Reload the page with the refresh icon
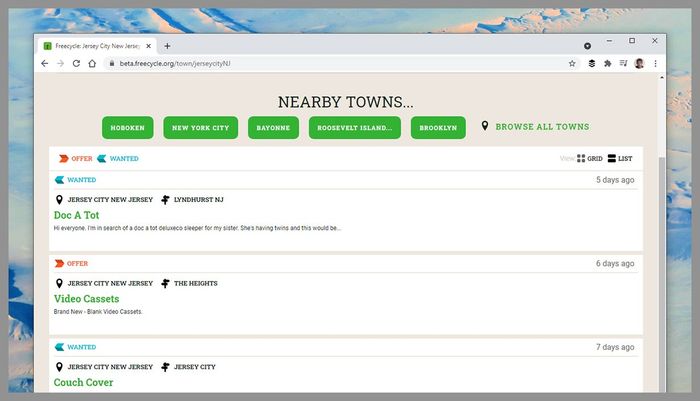 pos(76,63)
